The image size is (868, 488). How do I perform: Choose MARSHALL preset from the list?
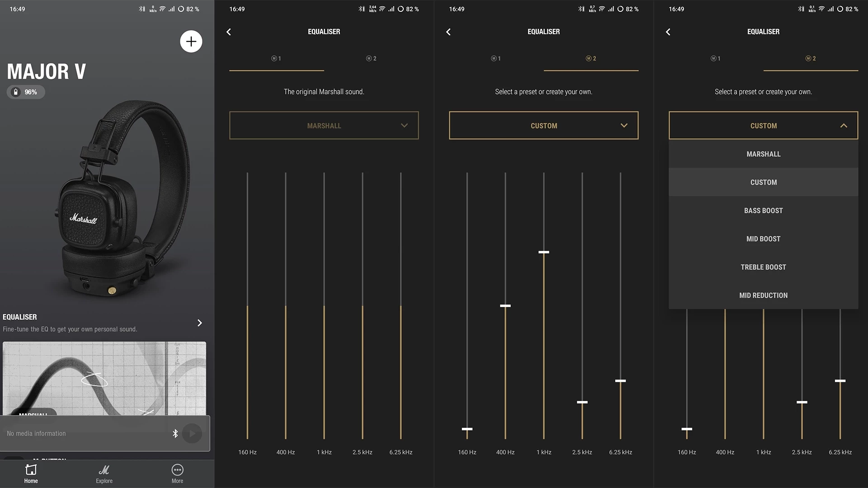click(x=763, y=154)
